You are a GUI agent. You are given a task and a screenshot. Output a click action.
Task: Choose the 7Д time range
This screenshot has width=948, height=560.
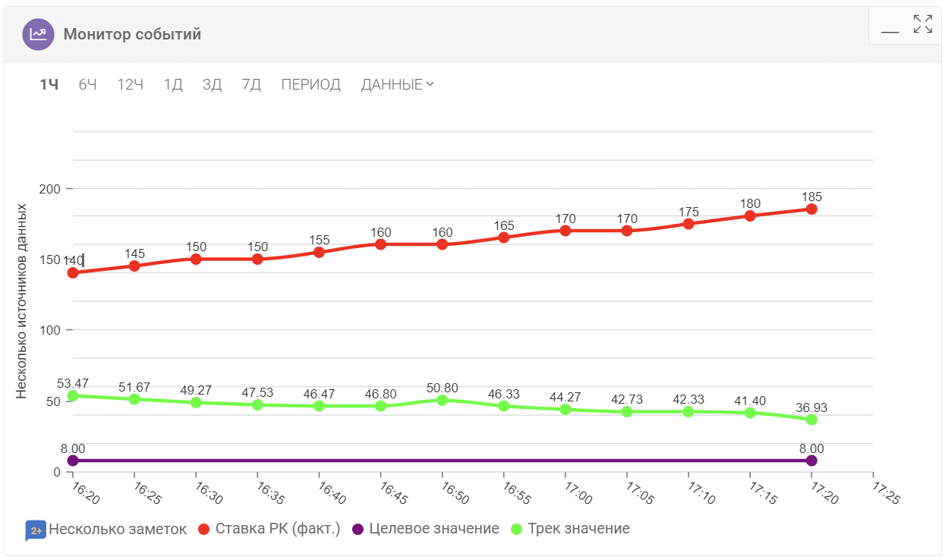[251, 84]
